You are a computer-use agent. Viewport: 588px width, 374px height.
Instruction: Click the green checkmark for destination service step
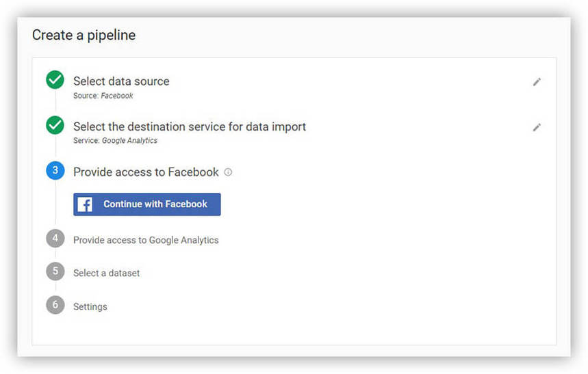(x=55, y=126)
